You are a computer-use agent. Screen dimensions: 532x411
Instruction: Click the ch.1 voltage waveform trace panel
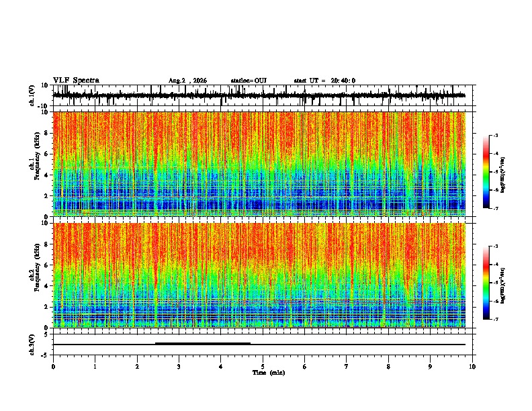tap(262, 95)
